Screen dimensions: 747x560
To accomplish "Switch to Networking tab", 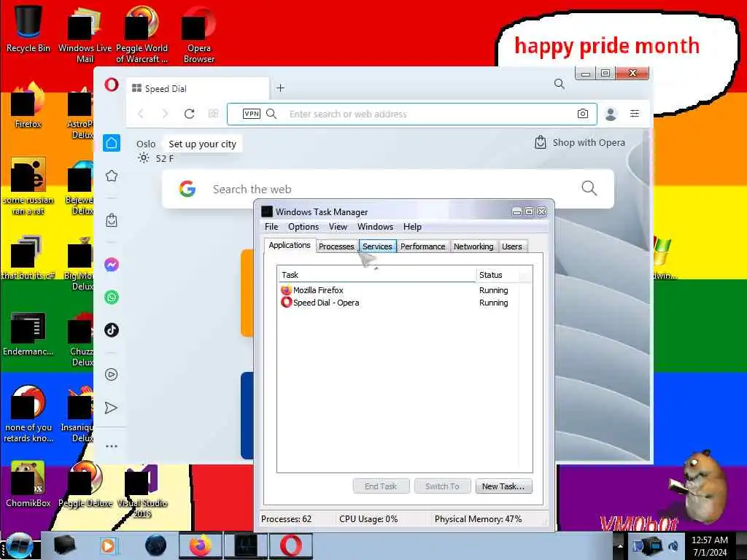I will coord(473,246).
